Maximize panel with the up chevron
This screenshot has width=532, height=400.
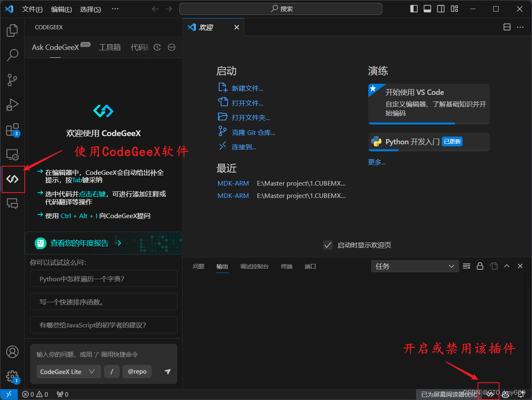(x=507, y=266)
